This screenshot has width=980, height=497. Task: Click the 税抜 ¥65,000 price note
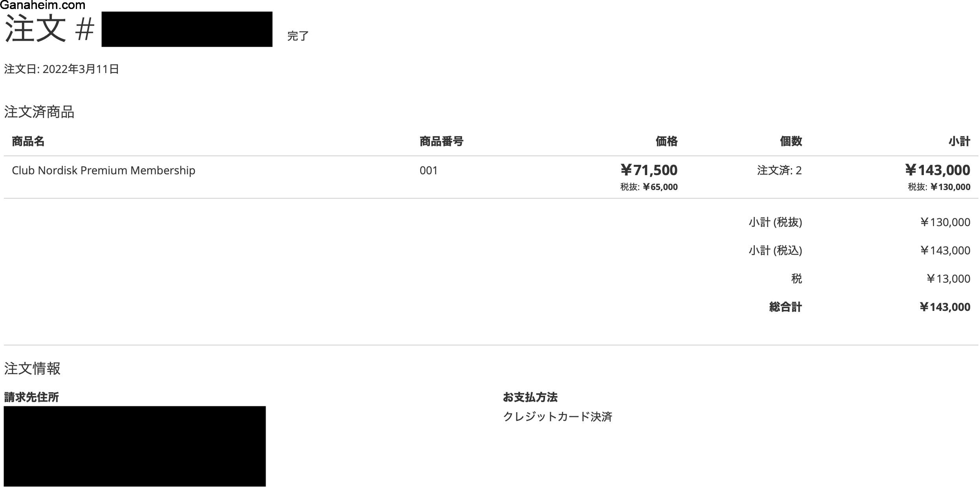point(649,187)
